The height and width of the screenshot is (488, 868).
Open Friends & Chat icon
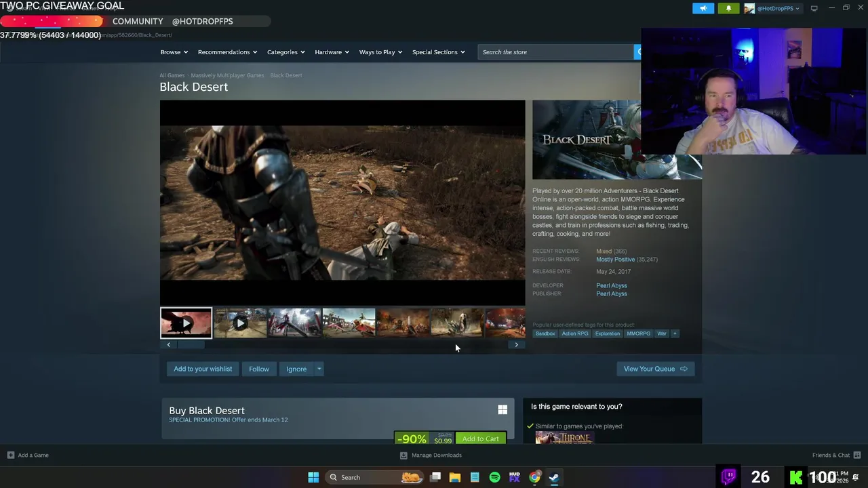coord(857,455)
